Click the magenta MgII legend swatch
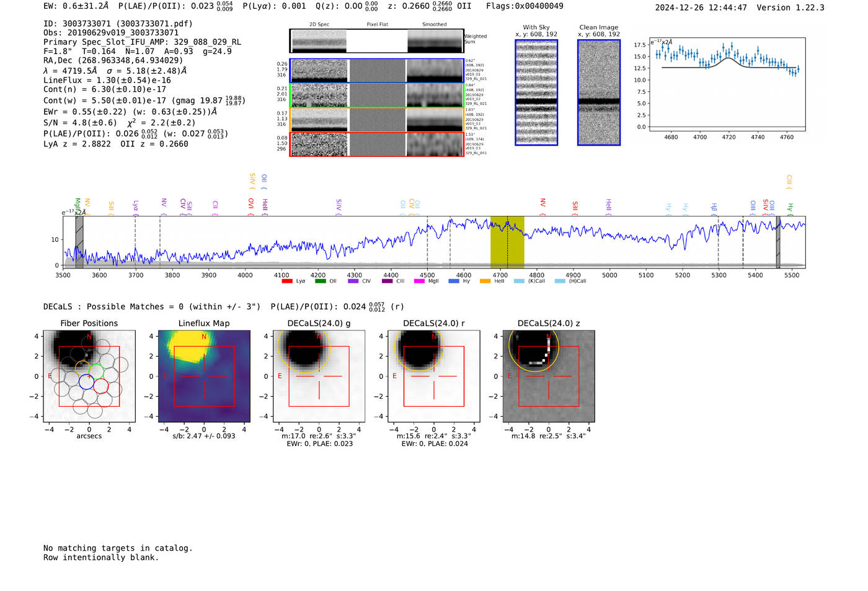 [x=420, y=281]
